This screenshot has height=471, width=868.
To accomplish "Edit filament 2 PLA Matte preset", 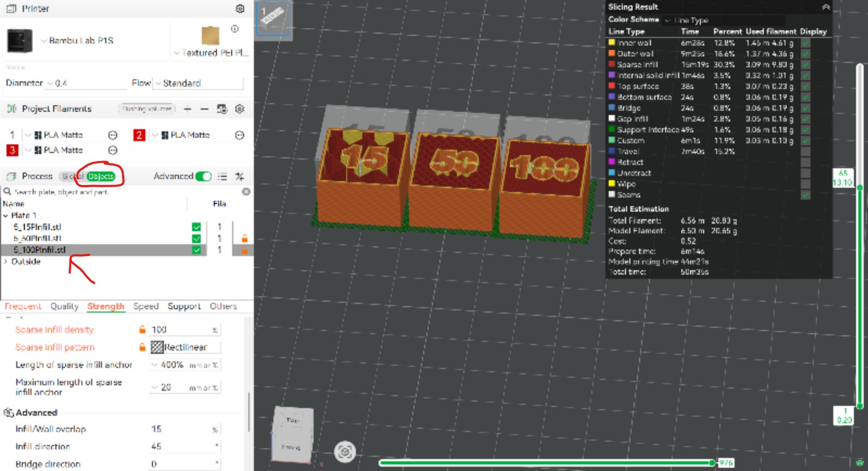I will point(240,135).
